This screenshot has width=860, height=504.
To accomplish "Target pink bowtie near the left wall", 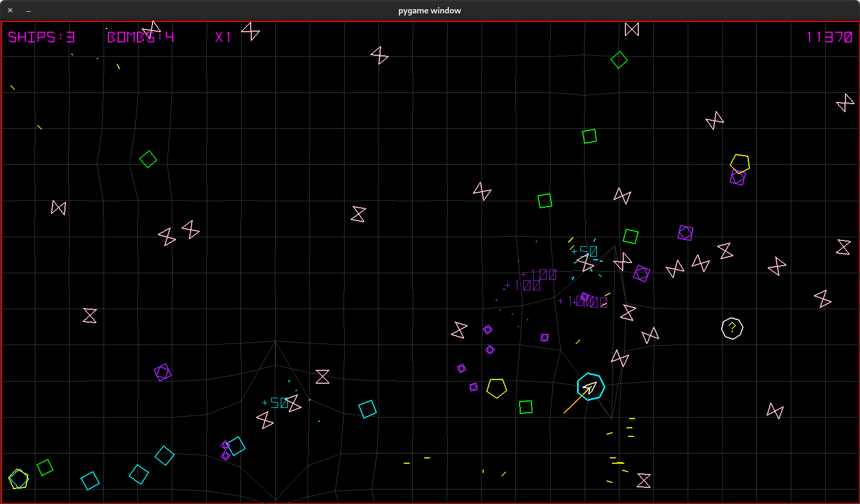I will pos(59,208).
